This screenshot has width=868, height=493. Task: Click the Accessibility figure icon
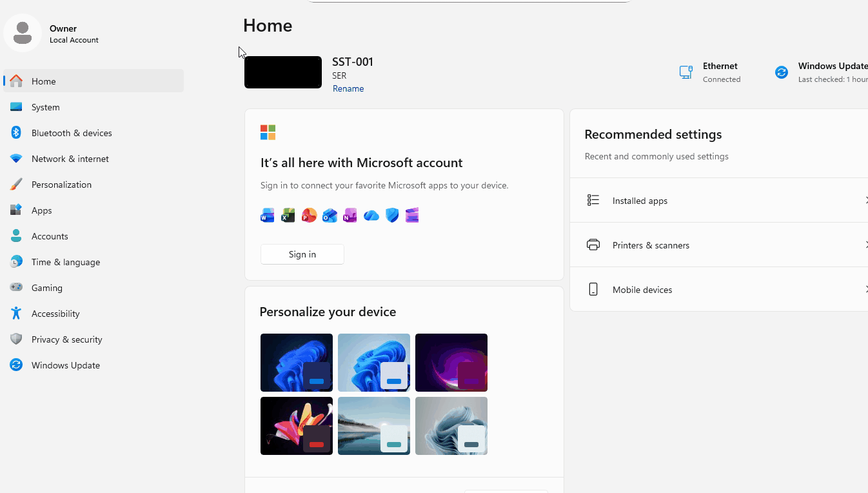pos(16,314)
